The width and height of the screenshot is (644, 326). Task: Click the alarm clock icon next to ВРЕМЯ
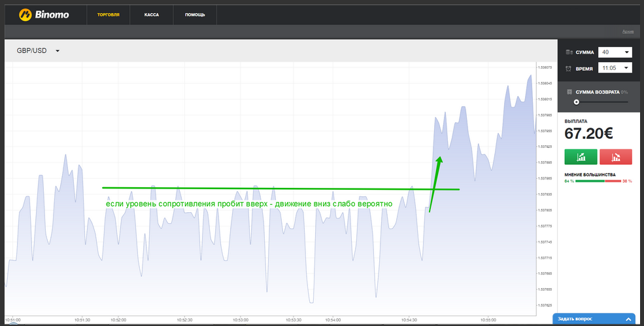(x=569, y=69)
